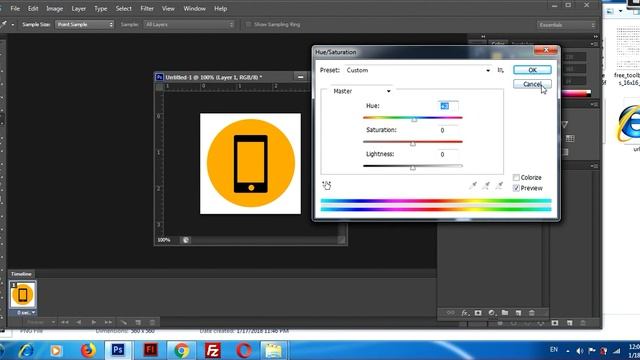Click the Saturation value input field
Screen dimensions: 640x360
[448, 130]
